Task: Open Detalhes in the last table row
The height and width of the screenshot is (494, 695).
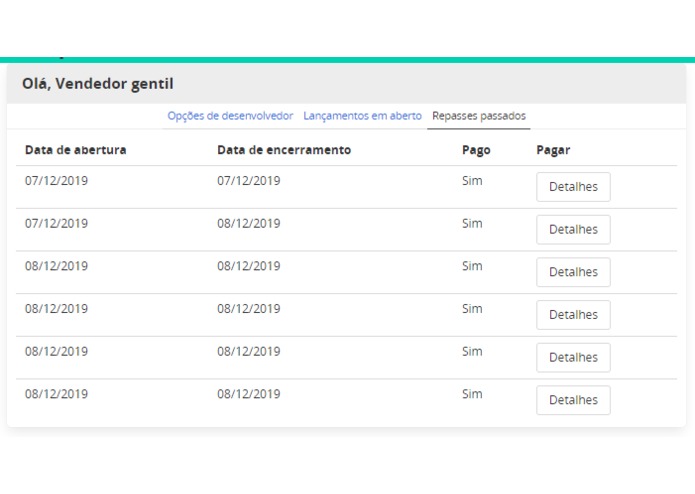Action: 573,400
